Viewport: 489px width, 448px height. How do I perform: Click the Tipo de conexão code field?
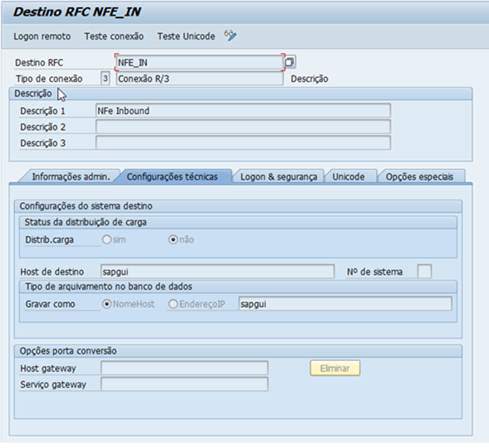(x=105, y=78)
